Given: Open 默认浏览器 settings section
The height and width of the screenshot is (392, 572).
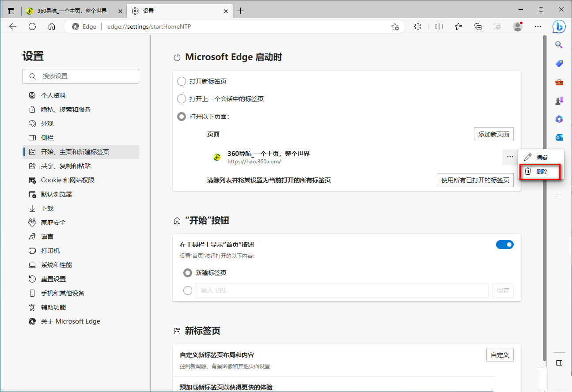Looking at the screenshot, I should [81, 194].
